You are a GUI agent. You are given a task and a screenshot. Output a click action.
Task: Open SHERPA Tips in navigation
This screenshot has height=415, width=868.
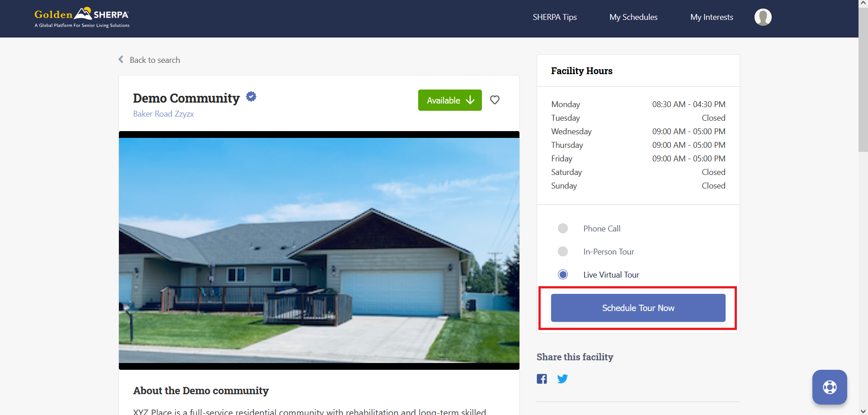tap(555, 17)
